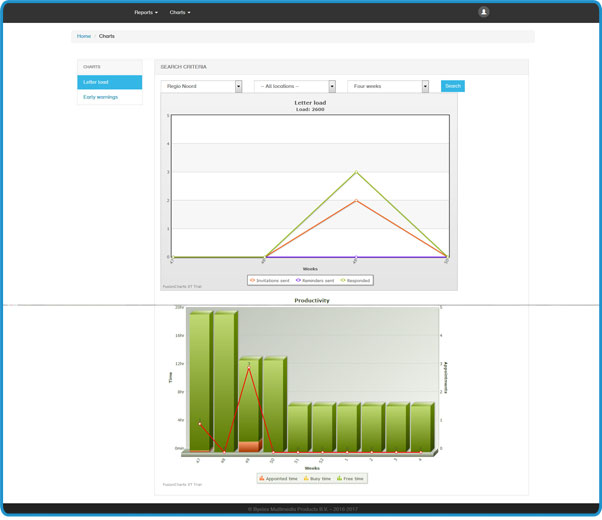This screenshot has width=602, height=520.
Task: Click the Search button
Action: pyautogui.click(x=453, y=86)
